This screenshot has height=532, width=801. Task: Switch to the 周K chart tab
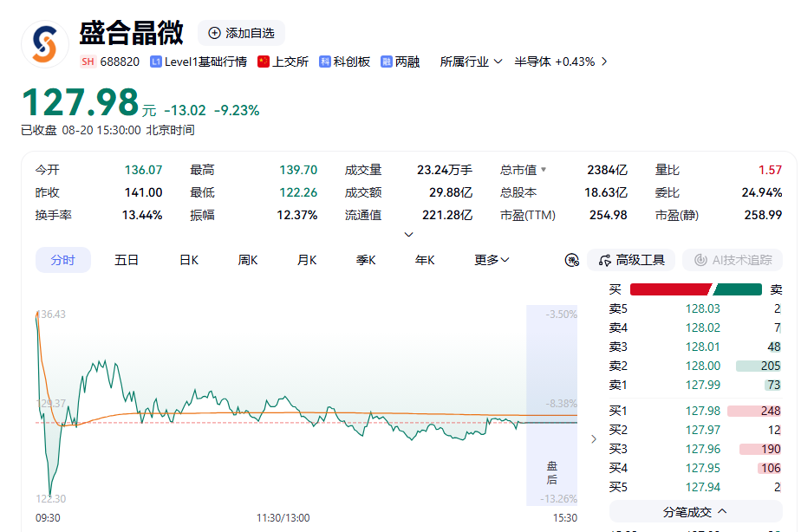point(248,261)
